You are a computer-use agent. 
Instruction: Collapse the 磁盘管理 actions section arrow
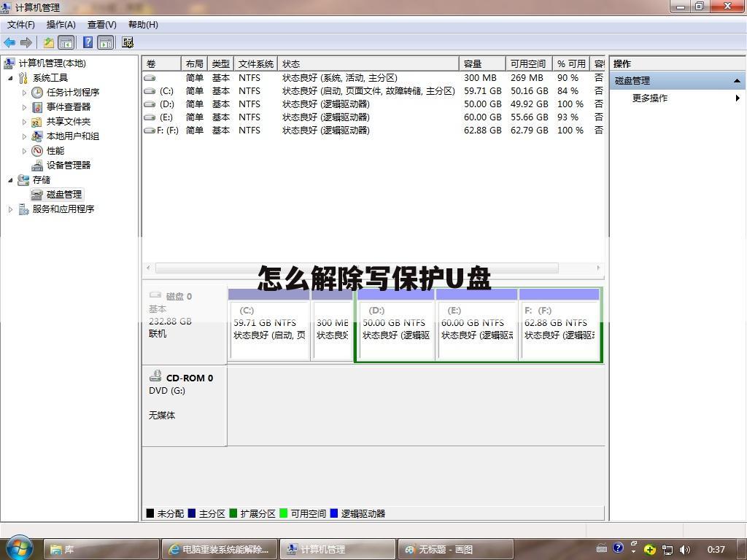(737, 81)
